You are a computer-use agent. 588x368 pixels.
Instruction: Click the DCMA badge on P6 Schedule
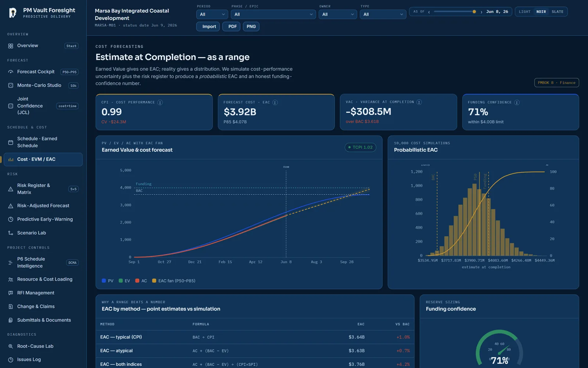click(72, 263)
